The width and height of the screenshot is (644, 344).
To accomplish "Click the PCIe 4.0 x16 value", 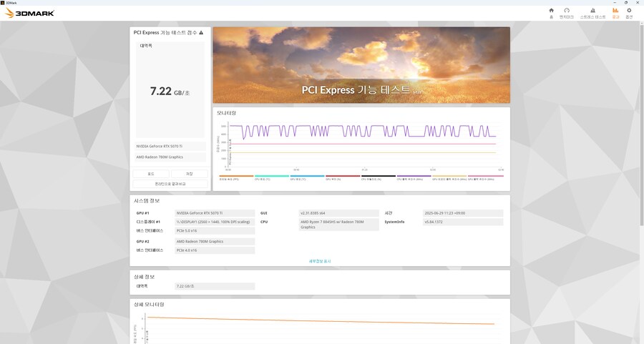I will pyautogui.click(x=215, y=250).
